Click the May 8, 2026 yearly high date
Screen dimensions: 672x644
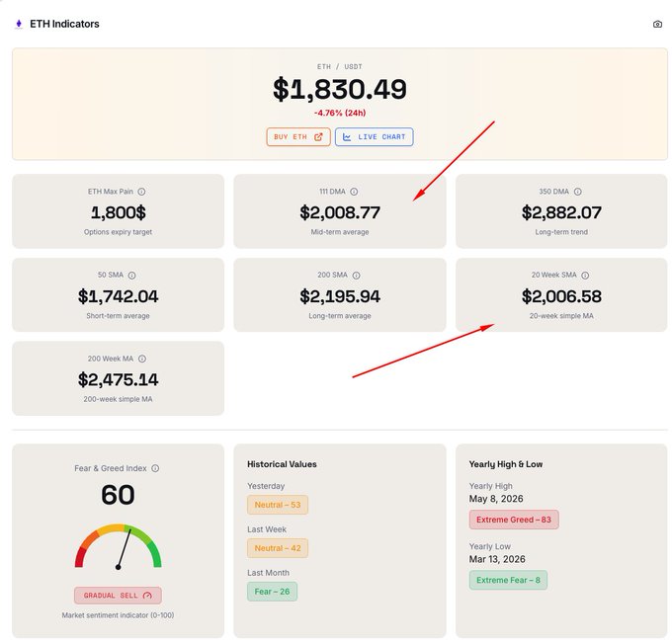pyautogui.click(x=496, y=499)
